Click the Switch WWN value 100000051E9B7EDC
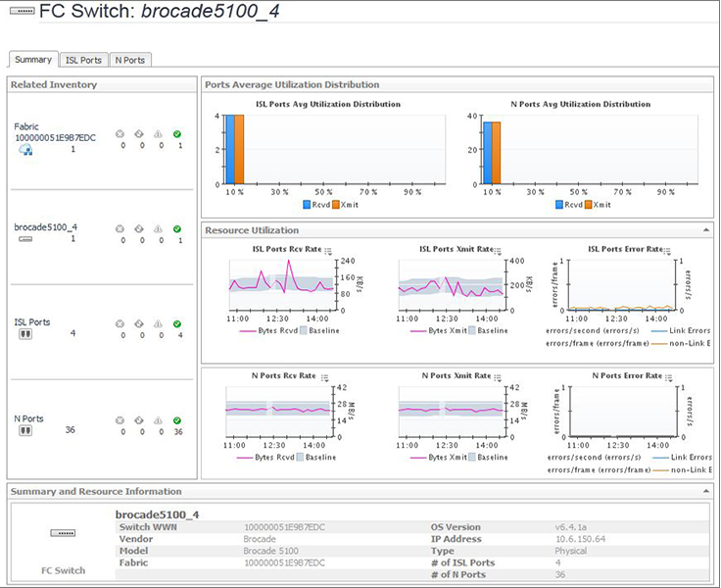The width and height of the screenshot is (721, 588). pos(285,527)
